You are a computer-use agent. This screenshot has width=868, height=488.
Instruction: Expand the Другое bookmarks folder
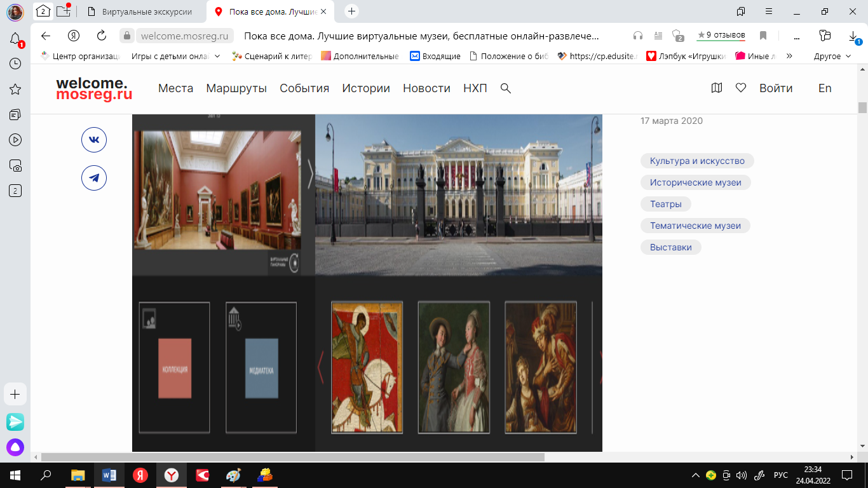pos(832,56)
